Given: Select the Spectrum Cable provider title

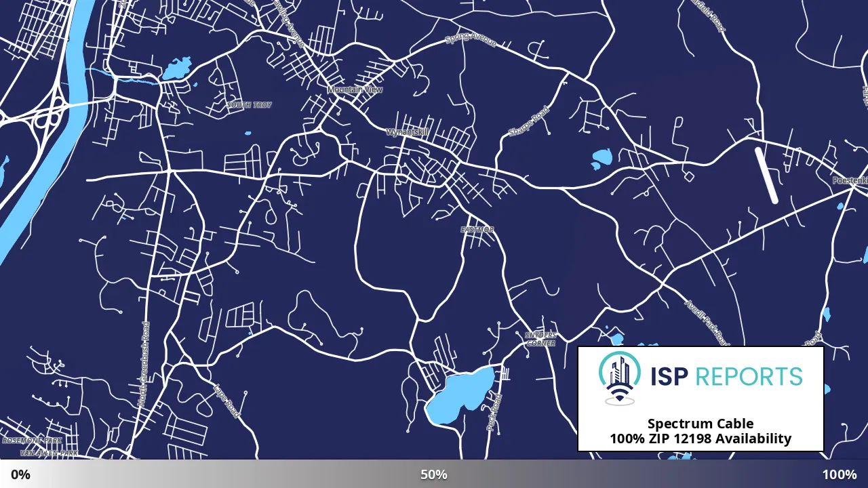Looking at the screenshot, I should pos(701,424).
